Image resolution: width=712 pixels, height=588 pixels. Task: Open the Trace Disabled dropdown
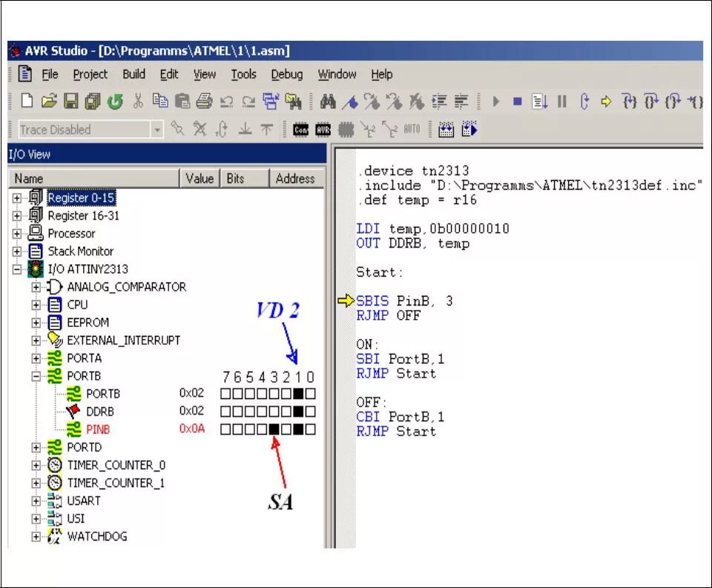click(156, 130)
